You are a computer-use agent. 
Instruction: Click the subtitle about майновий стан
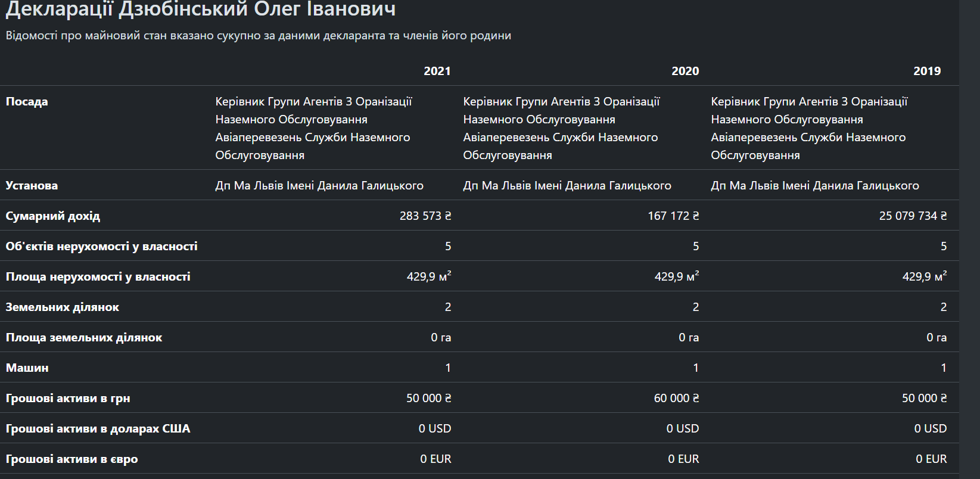[258, 36]
